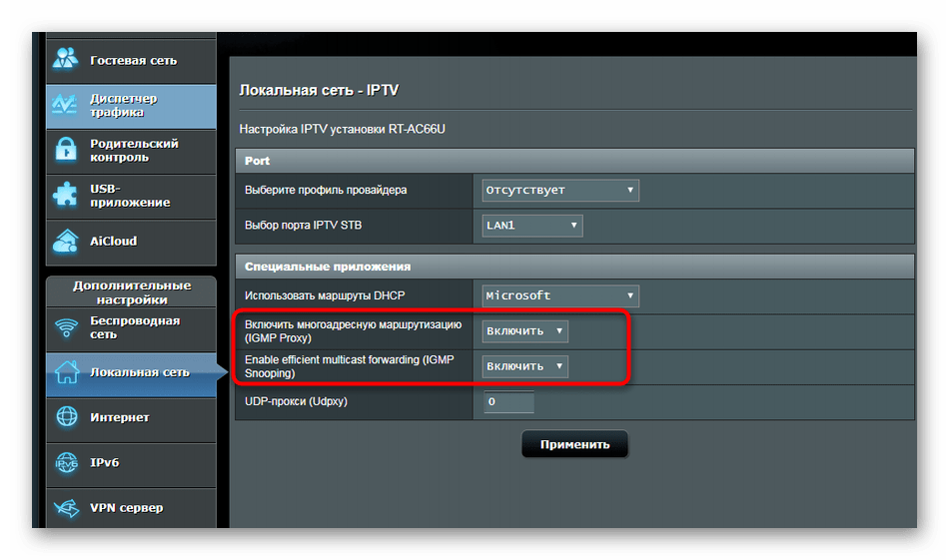Viewport: 949px width, 560px height.
Task: Select Локальная сеть in the sidebar
Action: [131, 373]
